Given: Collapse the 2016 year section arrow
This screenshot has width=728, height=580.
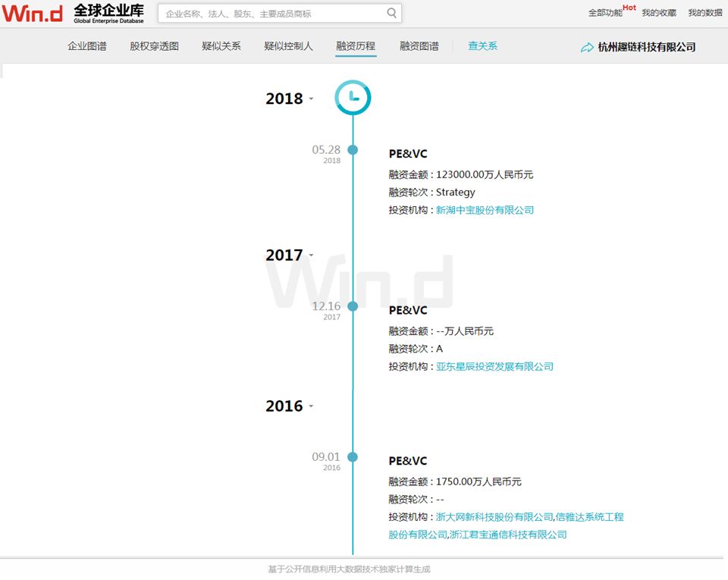Looking at the screenshot, I should pos(311,406).
